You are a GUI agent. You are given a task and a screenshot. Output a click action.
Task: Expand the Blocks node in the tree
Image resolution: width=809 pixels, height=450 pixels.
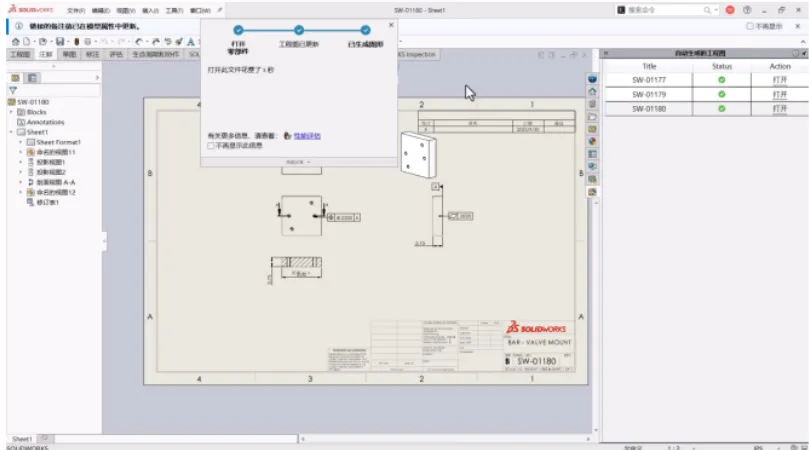click(12, 112)
